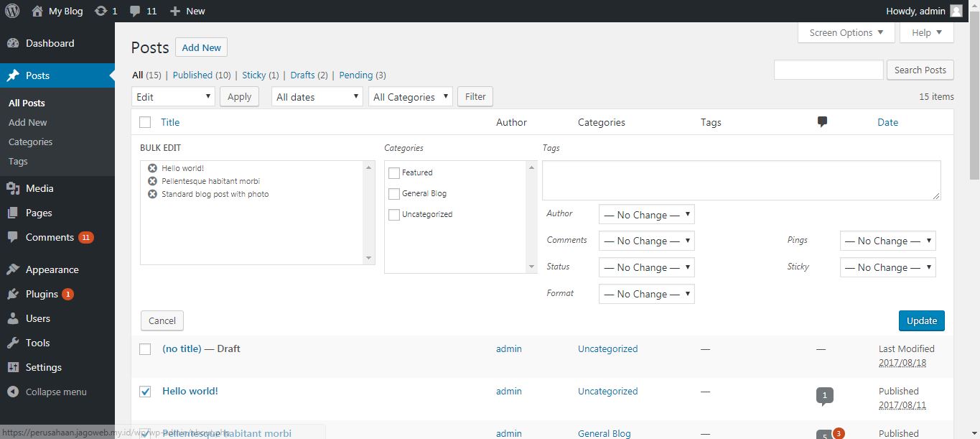
Task: Click the categories list scrollbar down arrow
Action: [x=532, y=267]
